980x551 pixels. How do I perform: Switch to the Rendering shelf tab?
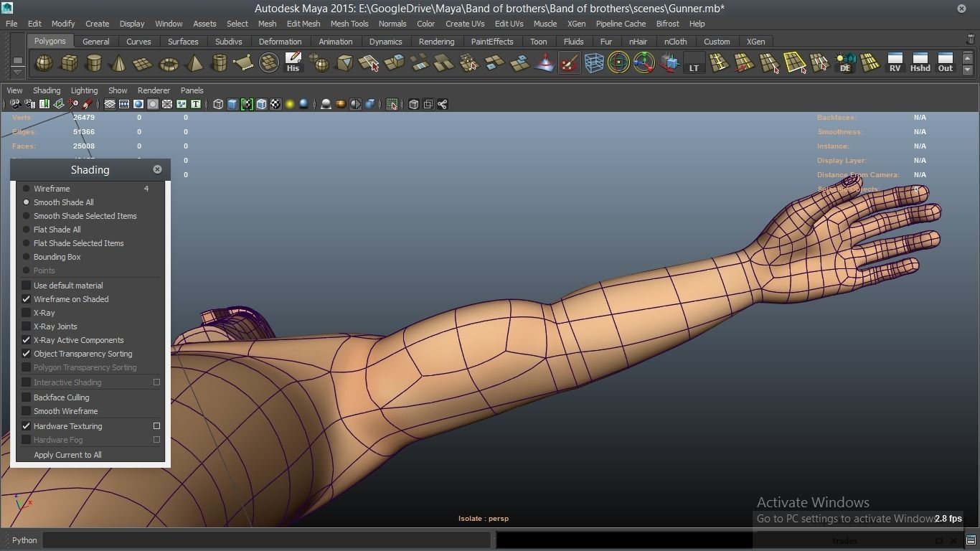[x=436, y=42]
